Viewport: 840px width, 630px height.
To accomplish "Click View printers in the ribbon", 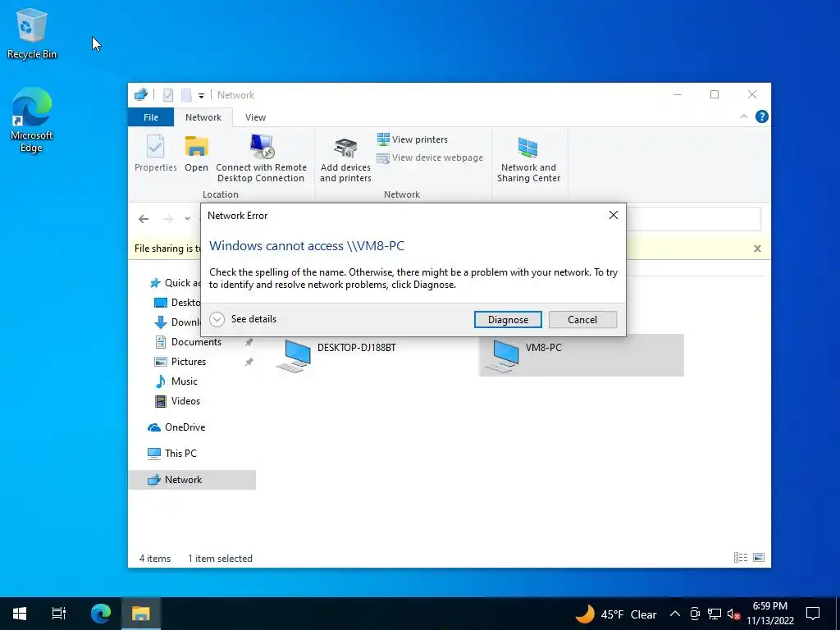I will (x=413, y=139).
